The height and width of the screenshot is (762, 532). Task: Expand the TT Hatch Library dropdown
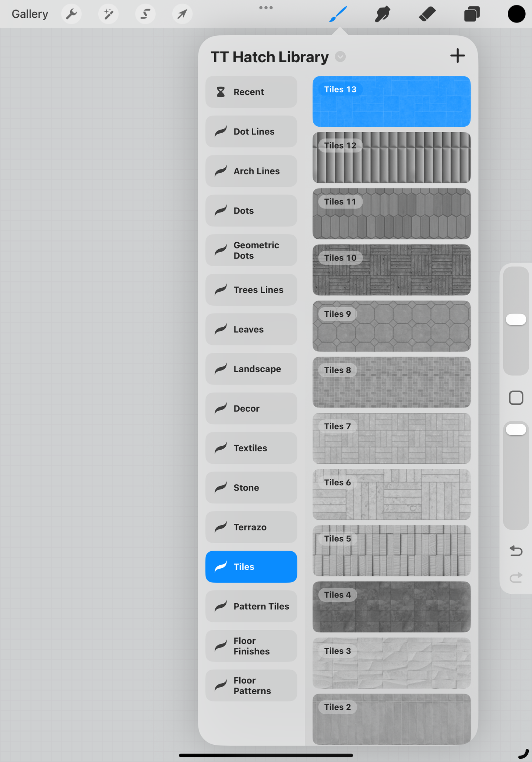tap(340, 57)
